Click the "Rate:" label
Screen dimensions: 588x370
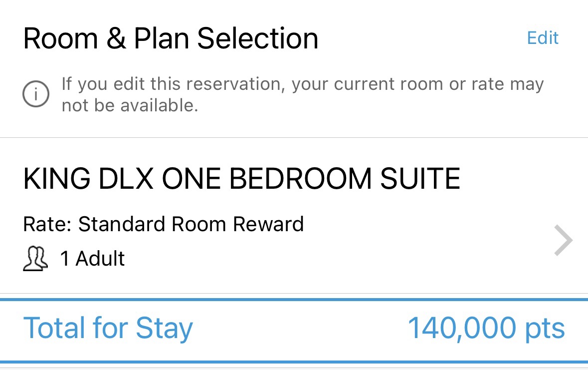click(48, 224)
